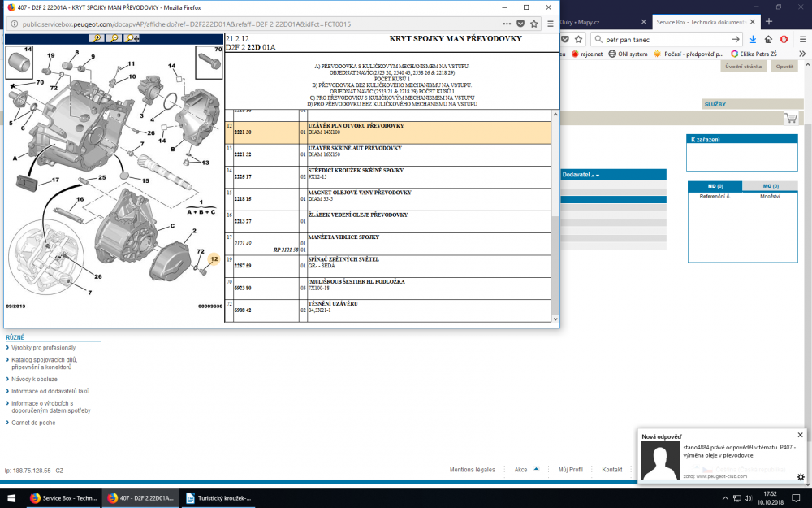This screenshot has height=508, width=812.
Task: Click the part 14 thumbnail in diagram corner
Action: pyautogui.click(x=19, y=63)
